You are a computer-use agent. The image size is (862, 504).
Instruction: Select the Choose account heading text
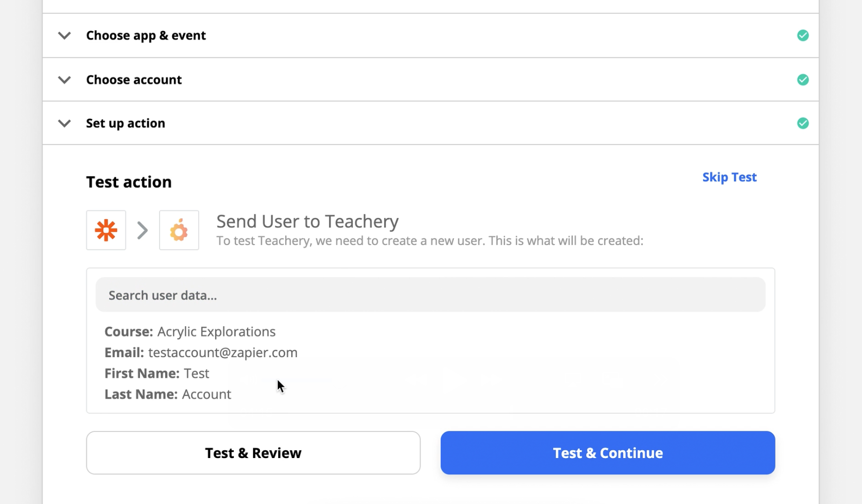click(x=134, y=80)
